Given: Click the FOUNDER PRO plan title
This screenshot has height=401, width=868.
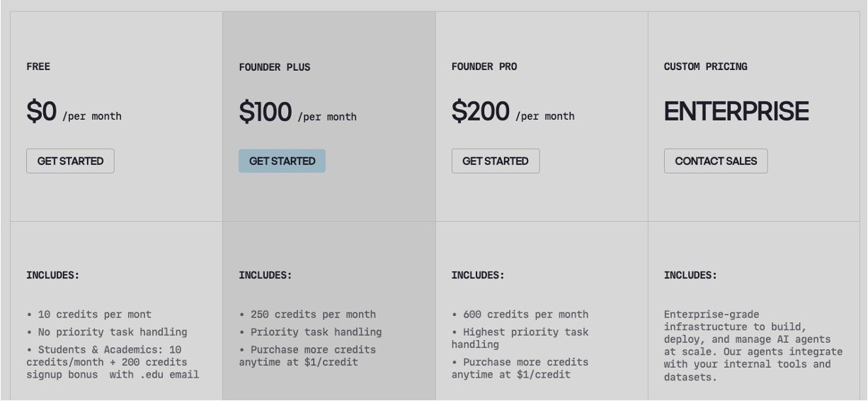Looking at the screenshot, I should [x=484, y=67].
